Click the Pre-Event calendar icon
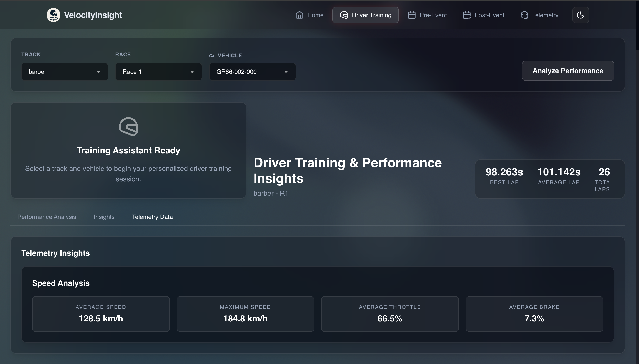The image size is (639, 364). tap(412, 15)
